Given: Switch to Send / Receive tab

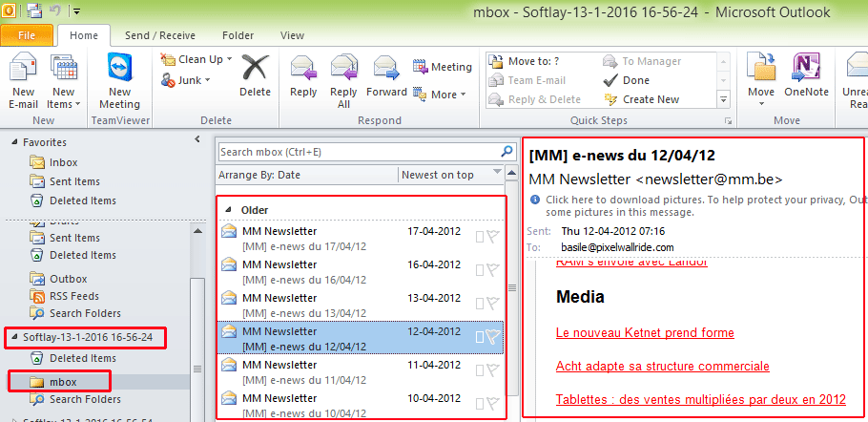Looking at the screenshot, I should point(160,35).
